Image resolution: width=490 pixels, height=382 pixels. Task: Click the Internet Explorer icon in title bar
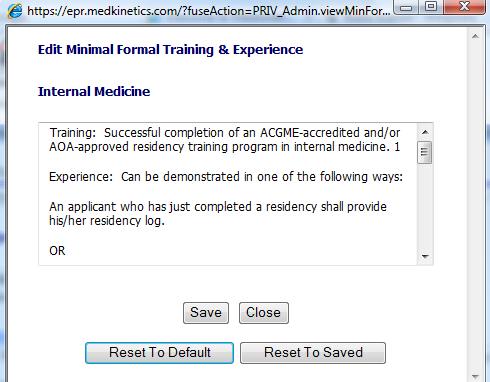click(15, 11)
